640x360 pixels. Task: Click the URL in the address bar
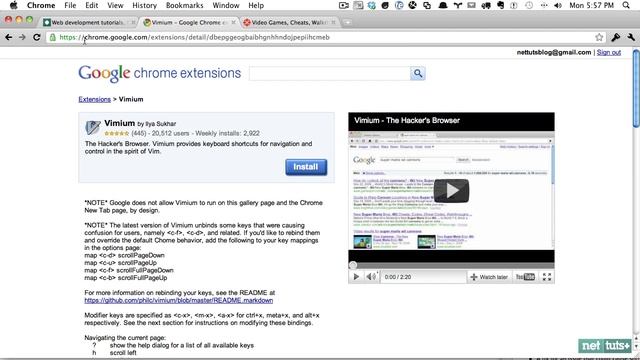pos(194,37)
